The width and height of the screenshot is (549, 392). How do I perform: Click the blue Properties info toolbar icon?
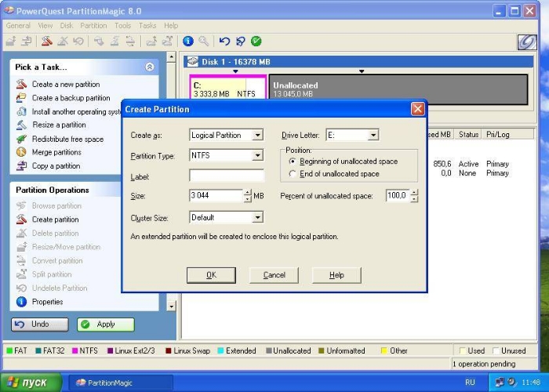[x=188, y=41]
